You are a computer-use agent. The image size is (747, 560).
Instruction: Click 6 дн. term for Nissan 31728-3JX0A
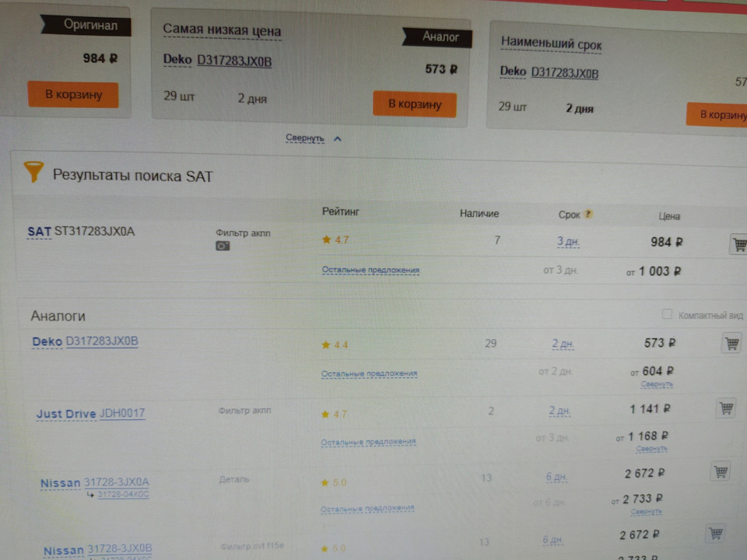click(556, 477)
